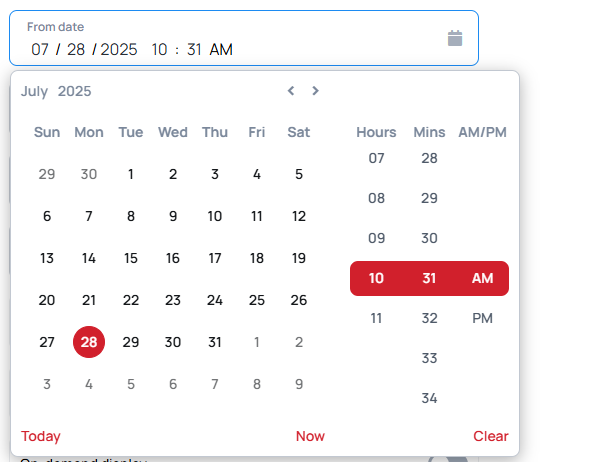Pick minute 34 in Mins column

429,398
